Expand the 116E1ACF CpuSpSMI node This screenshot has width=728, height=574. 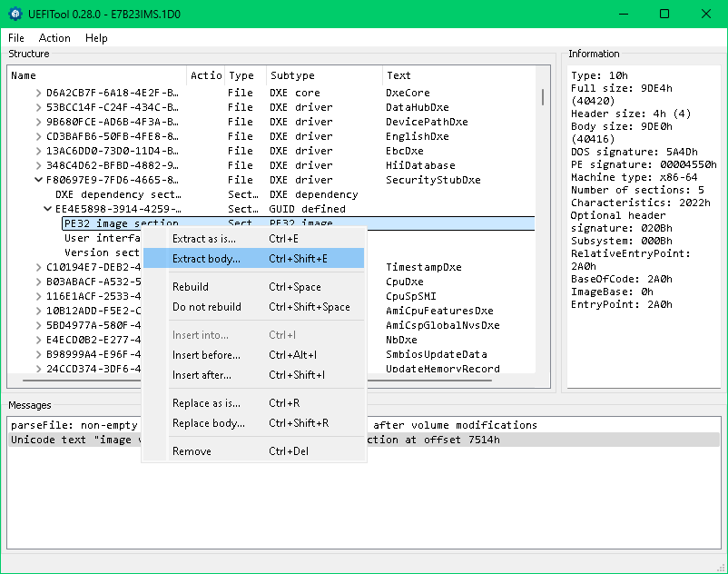(x=38, y=296)
